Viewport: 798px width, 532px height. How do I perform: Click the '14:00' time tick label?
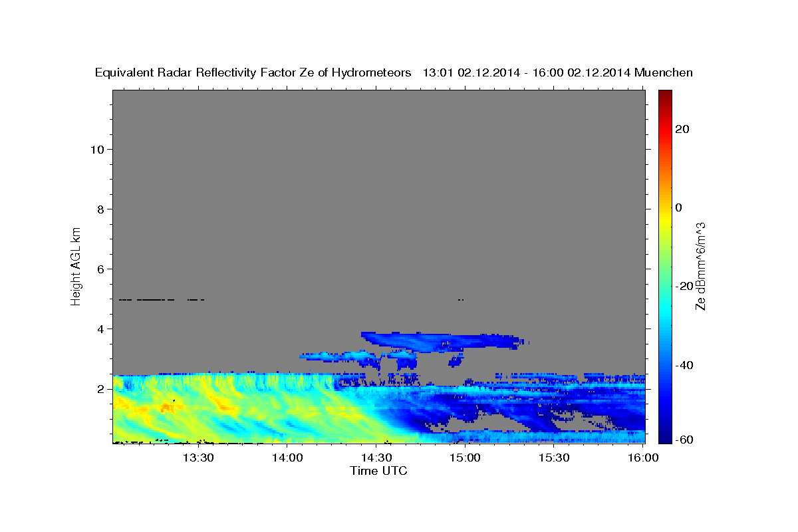coord(287,458)
